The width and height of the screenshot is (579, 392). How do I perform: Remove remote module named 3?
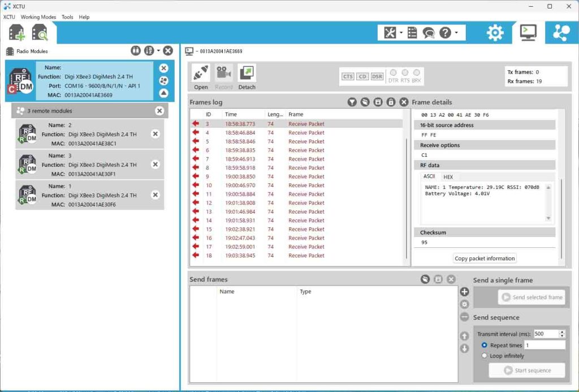pyautogui.click(x=155, y=165)
